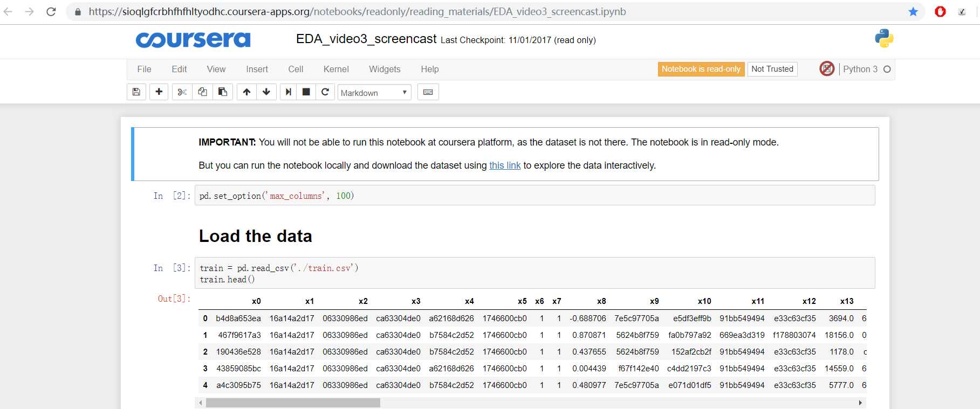Click the Out[3] output prompt
980x409 pixels.
(174, 299)
